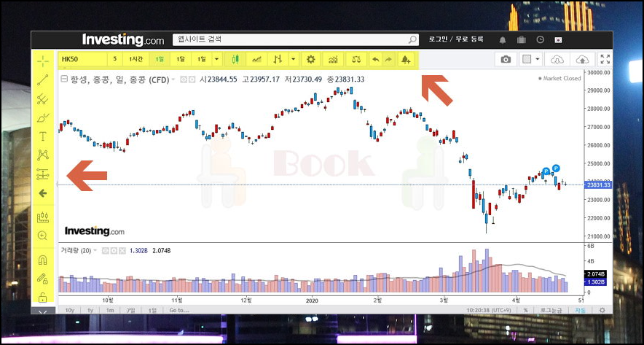The height and width of the screenshot is (345, 644).
Task: Choose candlestick chart style icon
Action: coord(235,60)
